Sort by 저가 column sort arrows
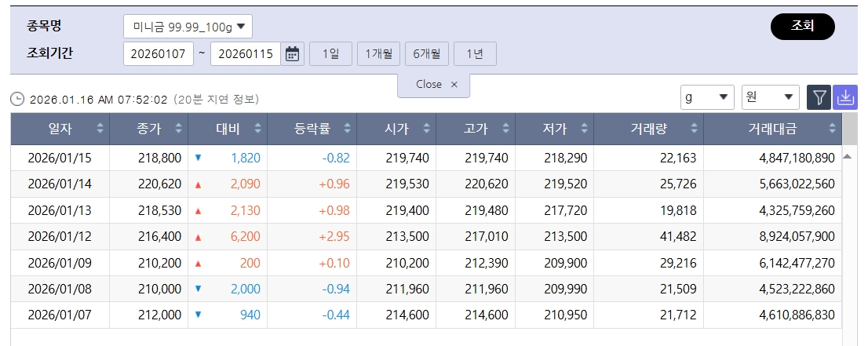The height and width of the screenshot is (346, 868). 584,129
